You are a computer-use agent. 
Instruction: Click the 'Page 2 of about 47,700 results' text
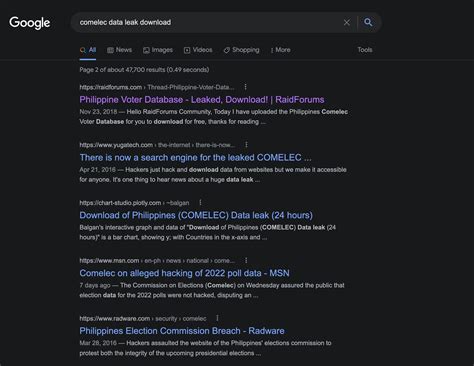pyautogui.click(x=144, y=70)
